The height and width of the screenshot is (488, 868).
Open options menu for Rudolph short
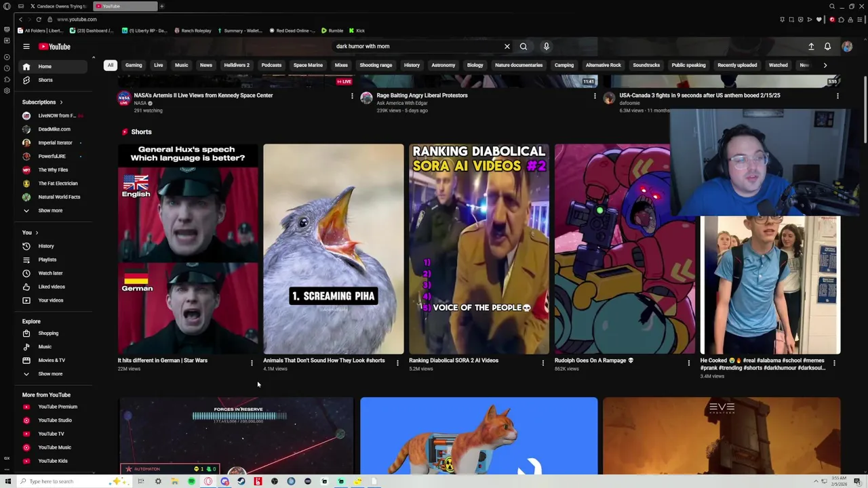tap(688, 363)
